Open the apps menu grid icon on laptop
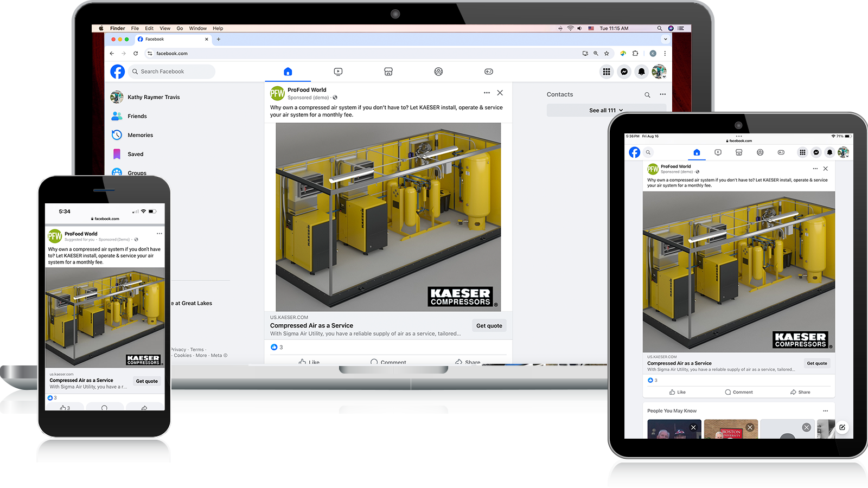The height and width of the screenshot is (488, 868). pyautogui.click(x=607, y=72)
